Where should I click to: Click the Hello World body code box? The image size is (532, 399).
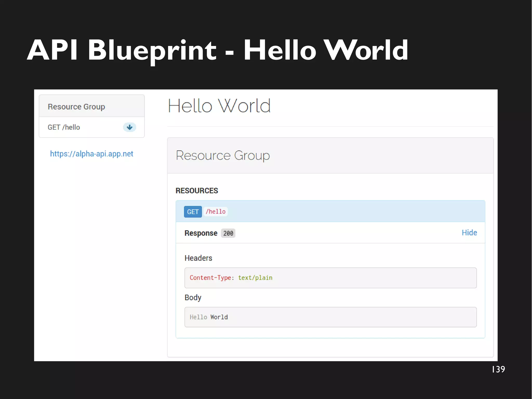point(330,317)
